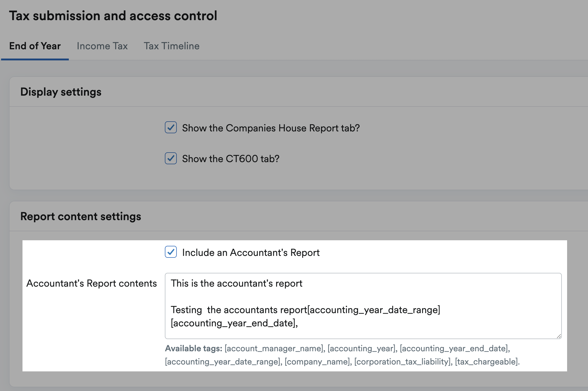
Task: Click the Show the Companies House Report tab label
Action: 271,128
